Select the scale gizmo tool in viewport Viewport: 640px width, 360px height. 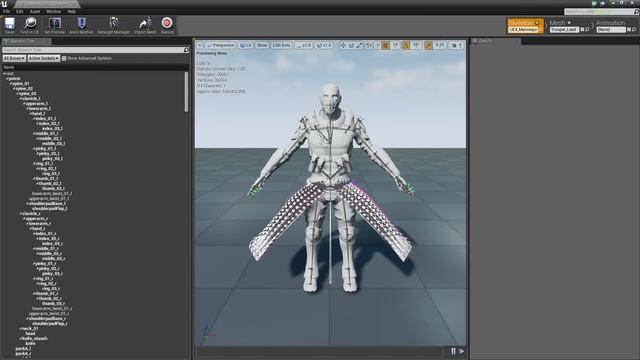360,45
